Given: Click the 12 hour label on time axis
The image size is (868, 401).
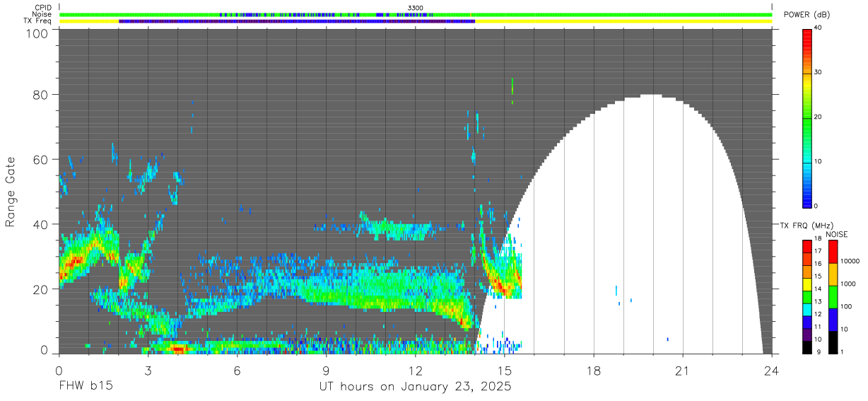Looking at the screenshot, I should pos(416,371).
